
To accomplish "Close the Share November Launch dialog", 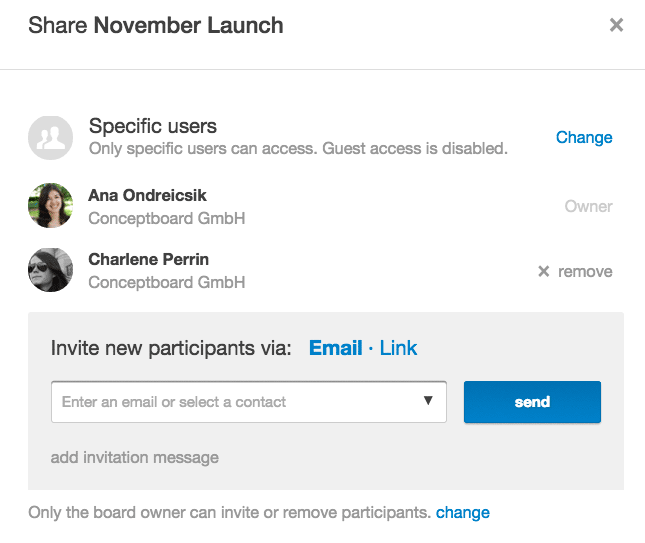I will point(616,25).
